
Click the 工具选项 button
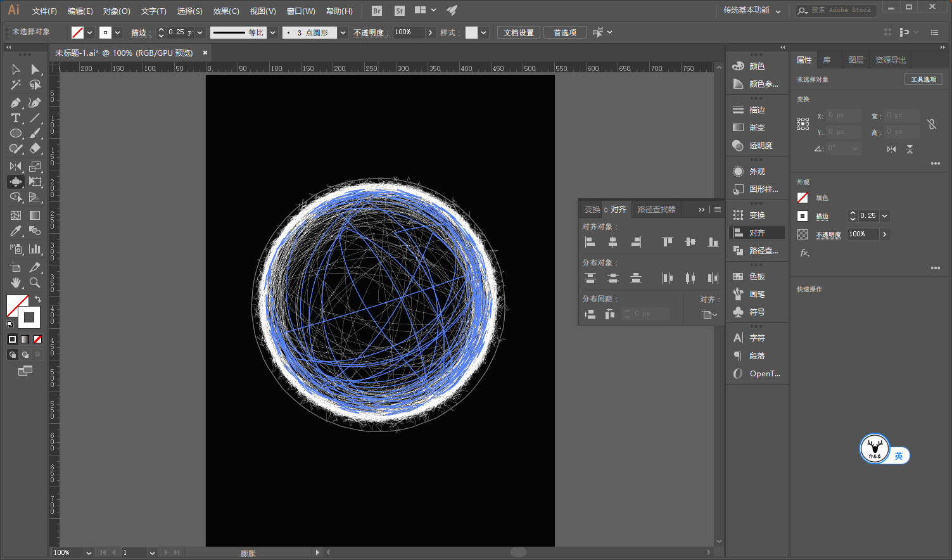(923, 79)
